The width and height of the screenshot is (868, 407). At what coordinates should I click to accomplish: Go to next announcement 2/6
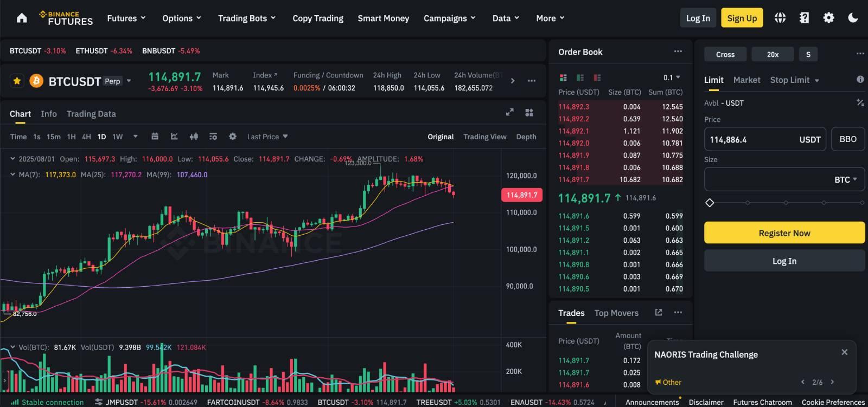(x=832, y=382)
